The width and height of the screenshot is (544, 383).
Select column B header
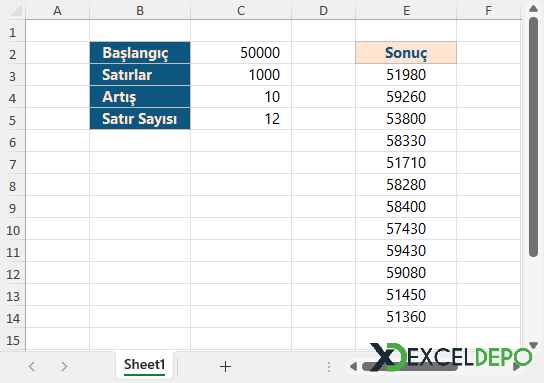click(140, 11)
